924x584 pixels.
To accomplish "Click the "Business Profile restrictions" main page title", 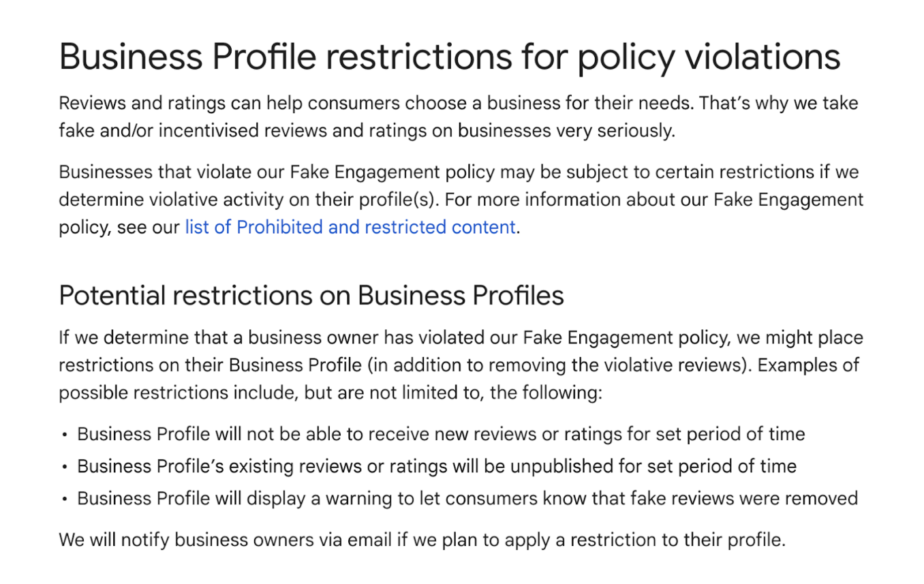I will click(449, 57).
